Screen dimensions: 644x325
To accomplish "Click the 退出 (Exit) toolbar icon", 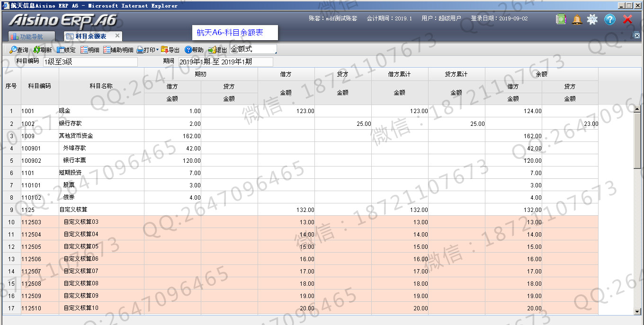I will [217, 50].
